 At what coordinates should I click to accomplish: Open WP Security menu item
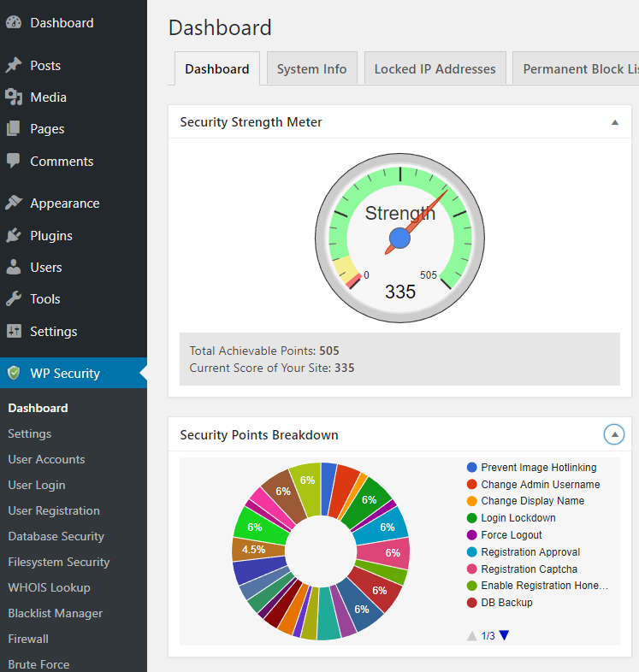(x=74, y=373)
